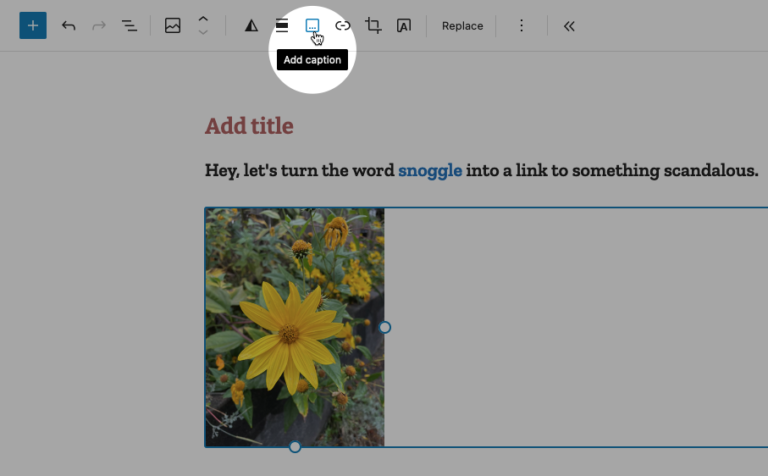
Task: Select the yellow flower image
Action: (294, 327)
